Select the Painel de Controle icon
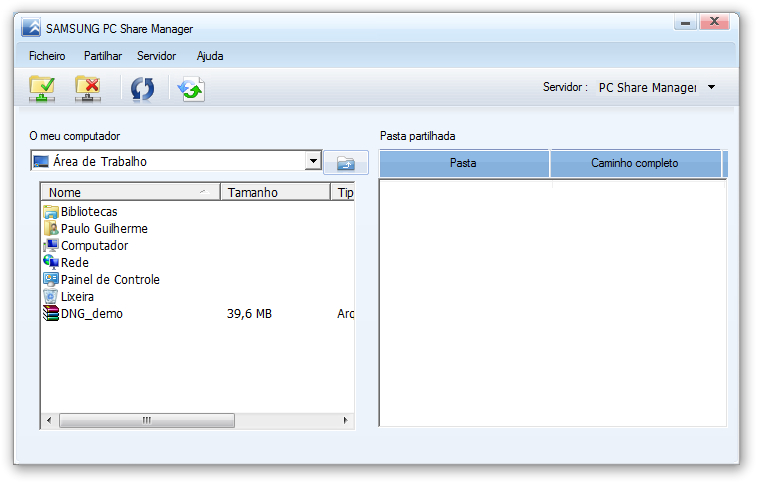Screen dimensions: 757x484 [x=51, y=279]
